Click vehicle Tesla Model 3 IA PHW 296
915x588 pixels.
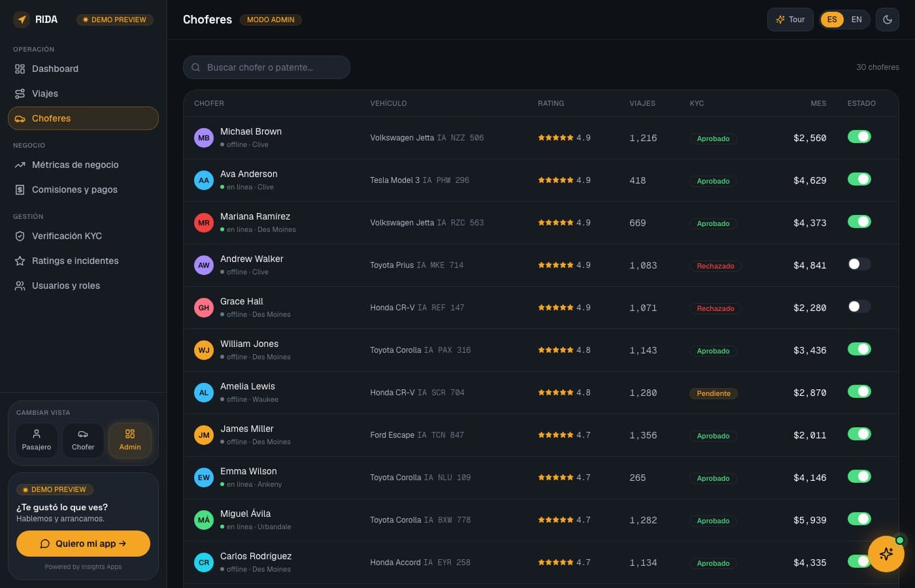(x=420, y=180)
